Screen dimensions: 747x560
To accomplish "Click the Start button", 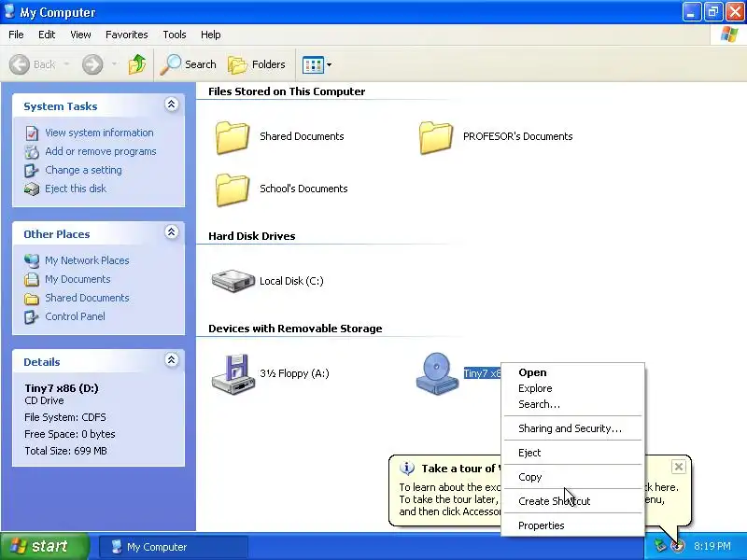I will click(x=45, y=546).
